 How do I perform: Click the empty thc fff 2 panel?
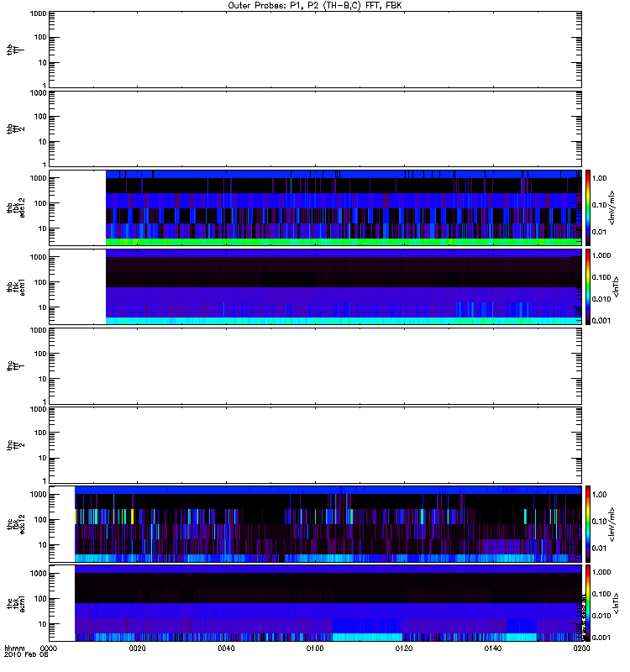pyautogui.click(x=316, y=445)
